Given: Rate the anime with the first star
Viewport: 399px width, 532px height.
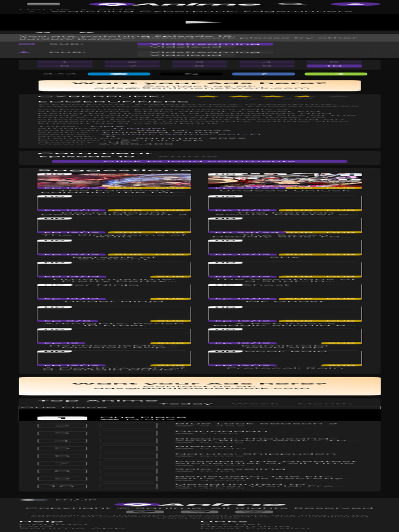Looking at the screenshot, I should click(207, 97).
